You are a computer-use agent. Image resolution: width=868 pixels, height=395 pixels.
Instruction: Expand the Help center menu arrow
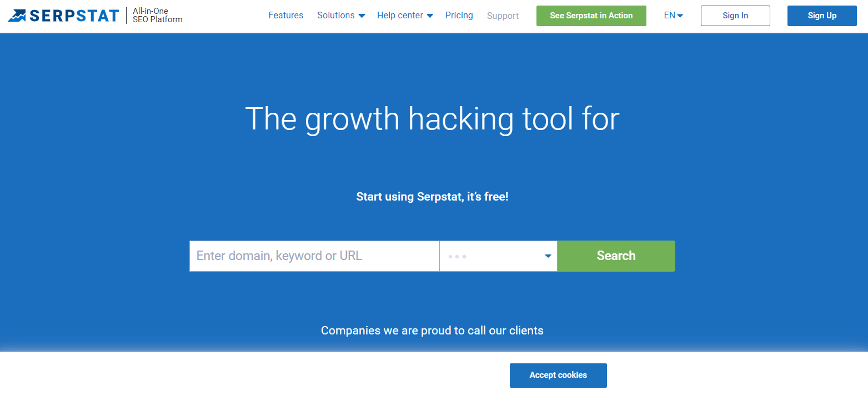coord(430,16)
